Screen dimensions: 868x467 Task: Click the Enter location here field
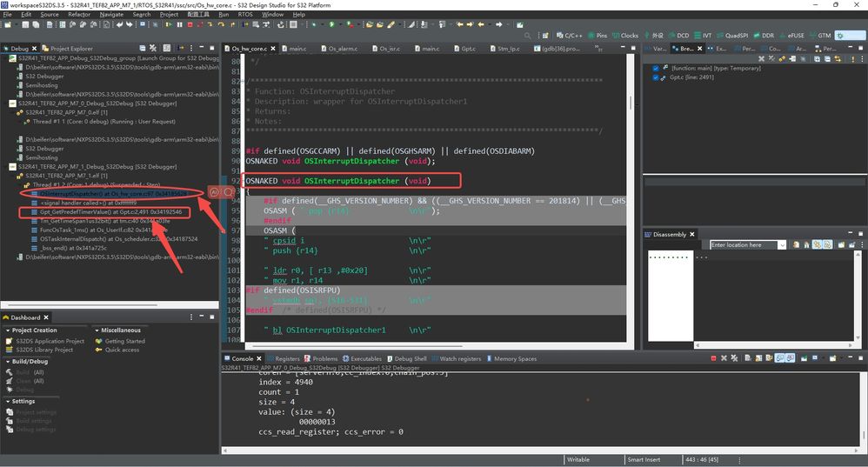744,244
